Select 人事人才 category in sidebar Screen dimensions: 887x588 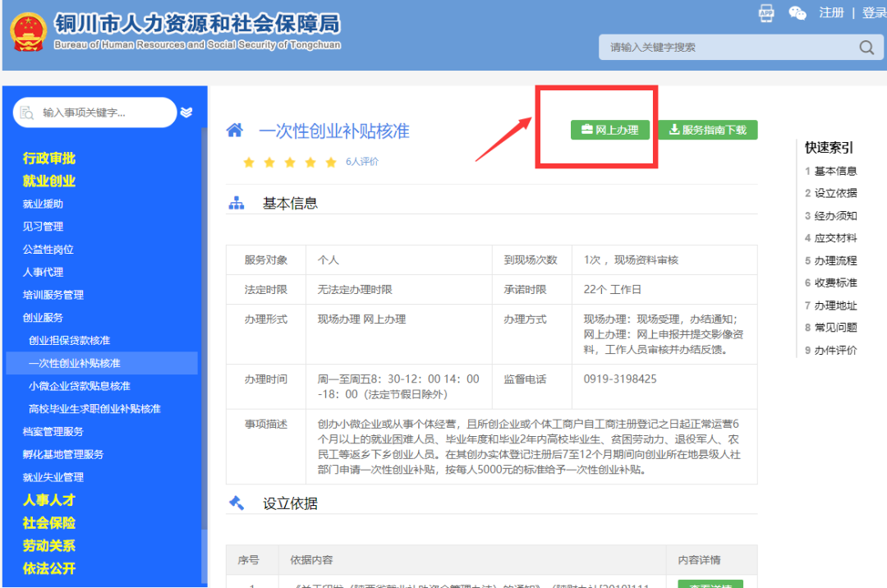tap(49, 500)
